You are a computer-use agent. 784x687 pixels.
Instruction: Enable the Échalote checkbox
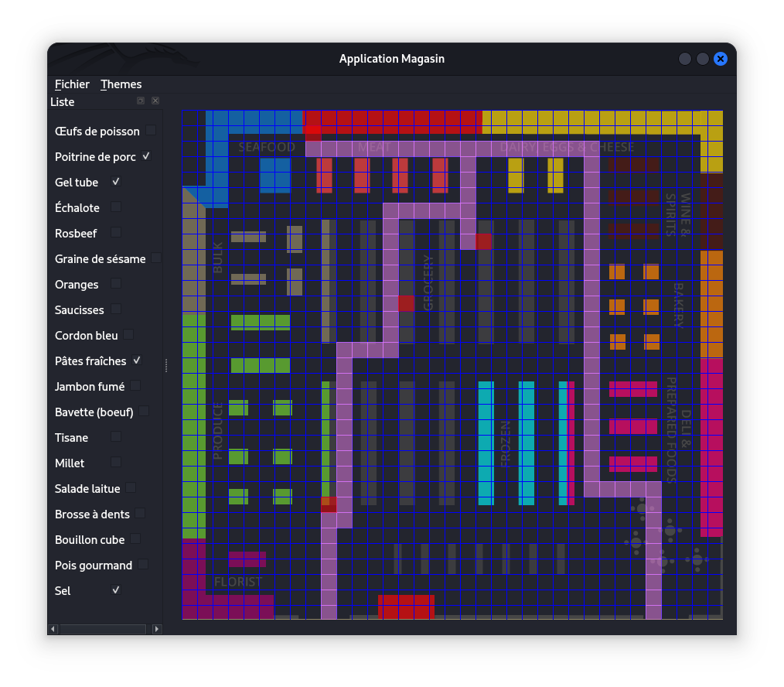[x=116, y=207]
